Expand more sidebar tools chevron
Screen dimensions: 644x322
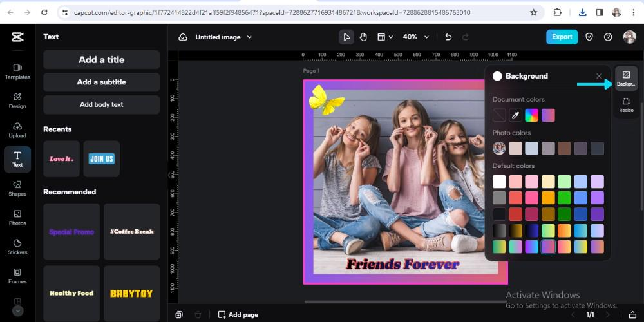(17, 311)
